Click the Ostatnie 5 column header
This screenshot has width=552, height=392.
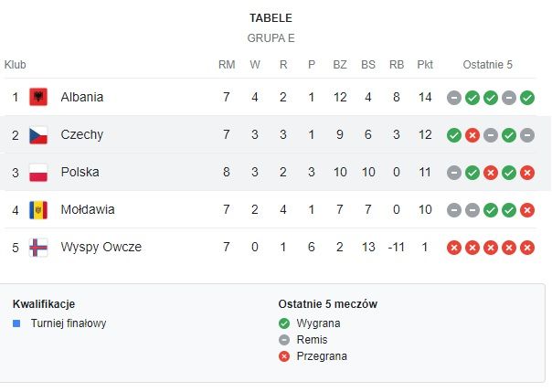pyautogui.click(x=488, y=65)
